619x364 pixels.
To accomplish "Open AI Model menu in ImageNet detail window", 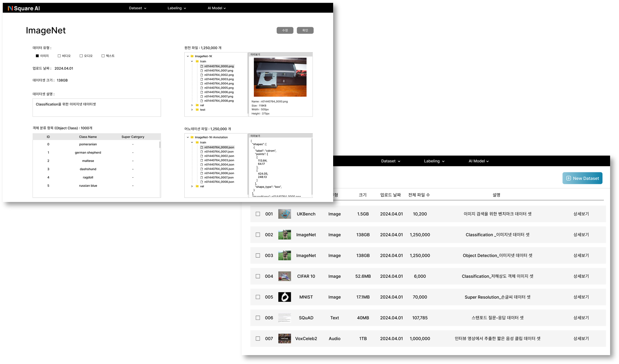I will 217,8.
